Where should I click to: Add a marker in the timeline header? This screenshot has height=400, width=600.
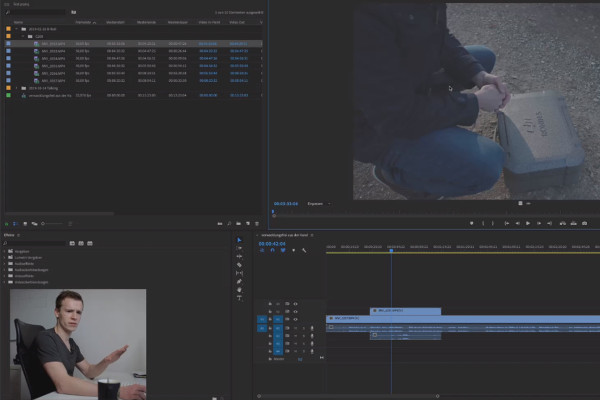click(x=293, y=250)
